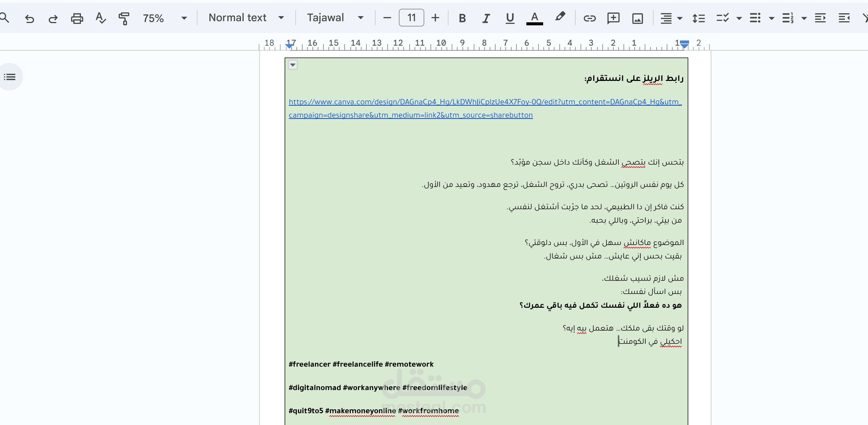Increase the font size

click(435, 18)
